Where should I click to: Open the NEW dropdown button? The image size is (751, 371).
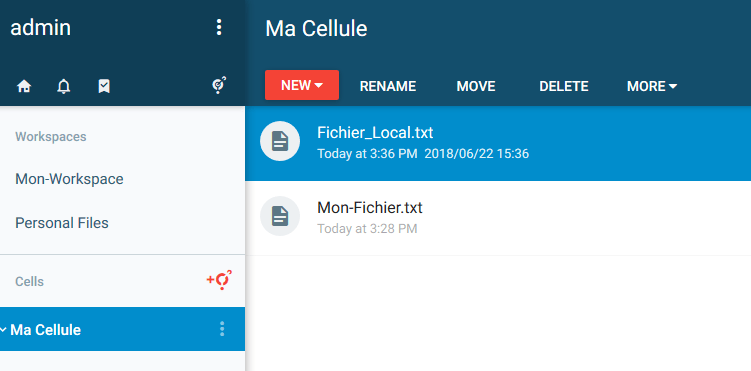coord(302,85)
